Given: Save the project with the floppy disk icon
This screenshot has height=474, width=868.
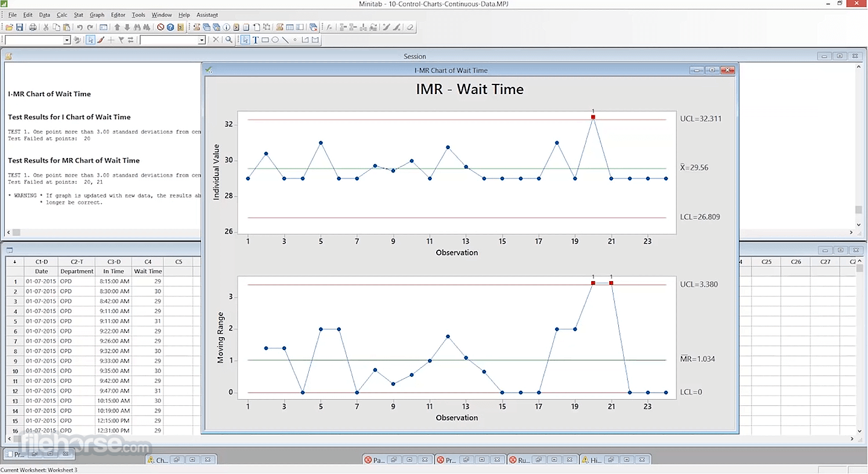Looking at the screenshot, I should [19, 27].
